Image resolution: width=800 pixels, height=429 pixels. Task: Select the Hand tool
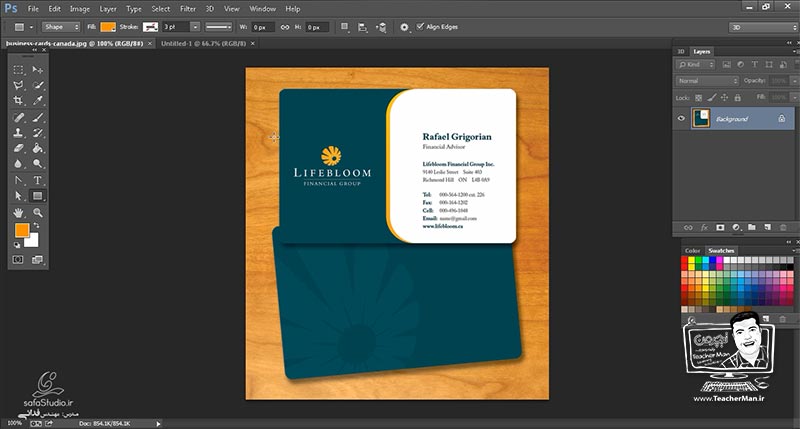[x=18, y=212]
